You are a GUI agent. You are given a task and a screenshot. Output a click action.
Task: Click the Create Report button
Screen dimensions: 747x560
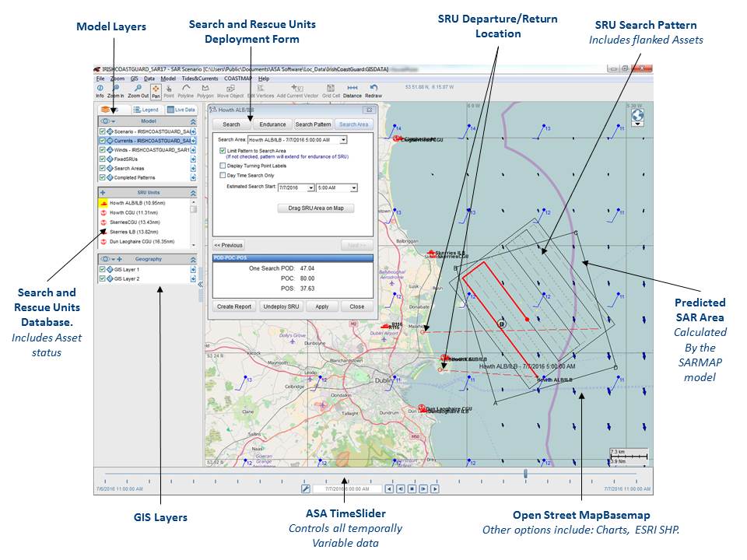coord(234,306)
